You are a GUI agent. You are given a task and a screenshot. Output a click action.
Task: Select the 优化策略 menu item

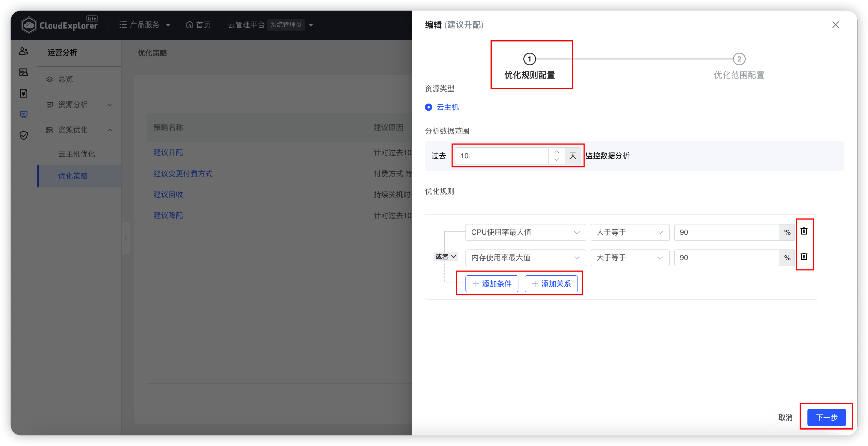coord(79,176)
